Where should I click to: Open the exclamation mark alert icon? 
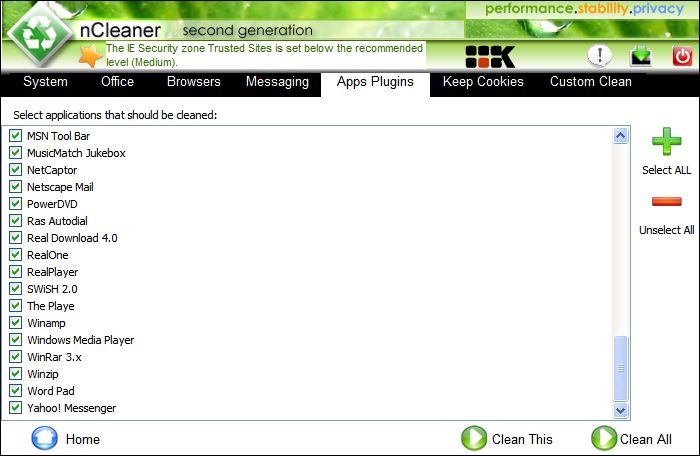pos(599,56)
